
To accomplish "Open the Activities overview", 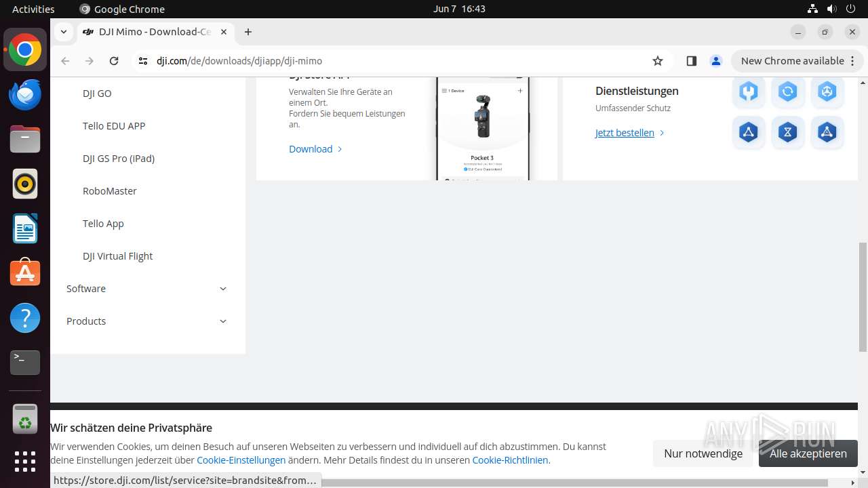I will click(x=33, y=9).
